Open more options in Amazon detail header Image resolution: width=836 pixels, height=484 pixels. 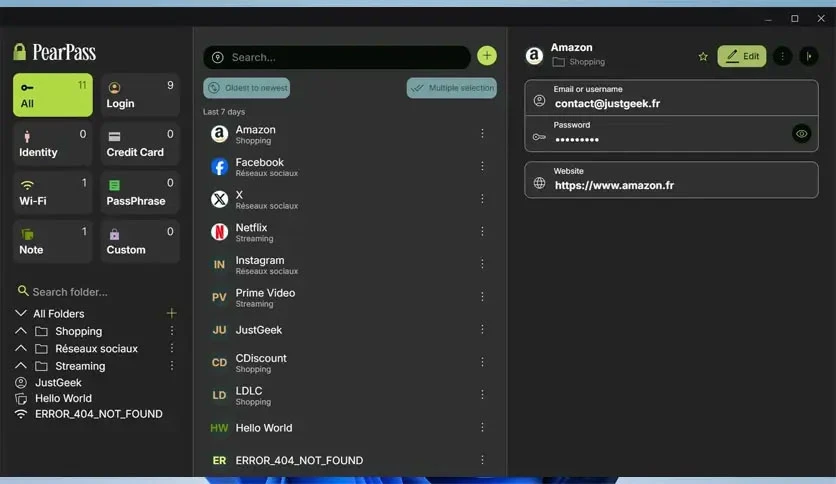[x=782, y=56]
